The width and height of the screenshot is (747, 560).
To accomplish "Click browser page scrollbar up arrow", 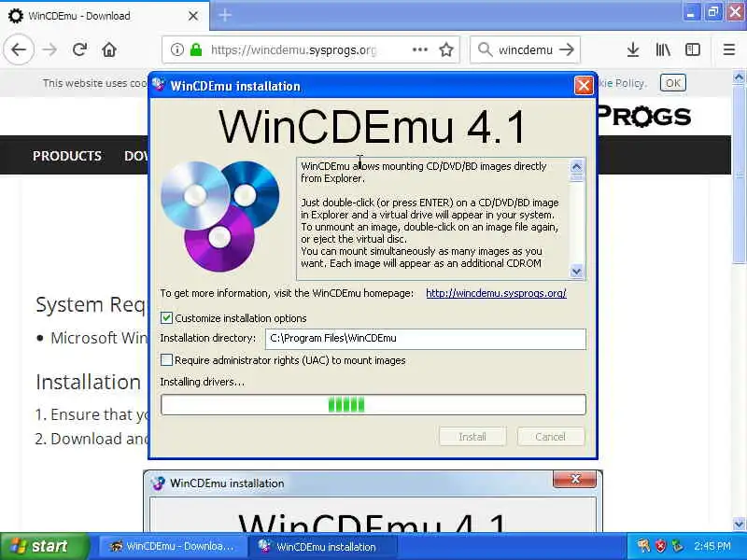I will (x=739, y=77).
